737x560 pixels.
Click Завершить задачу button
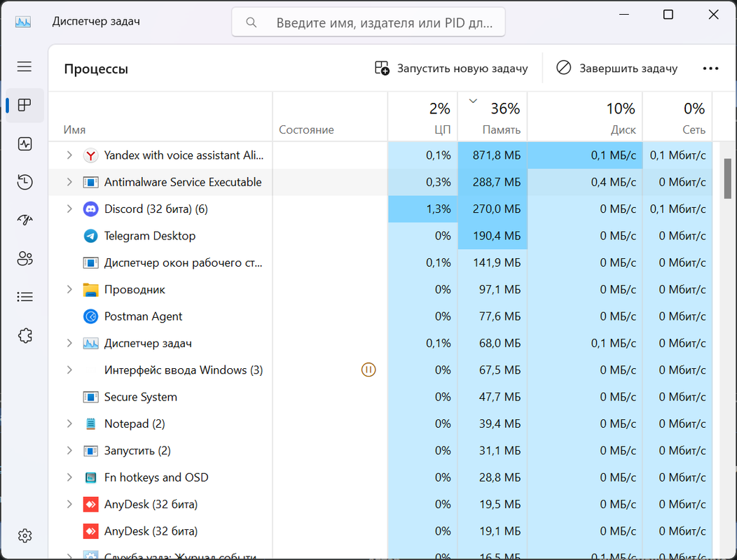click(x=617, y=69)
